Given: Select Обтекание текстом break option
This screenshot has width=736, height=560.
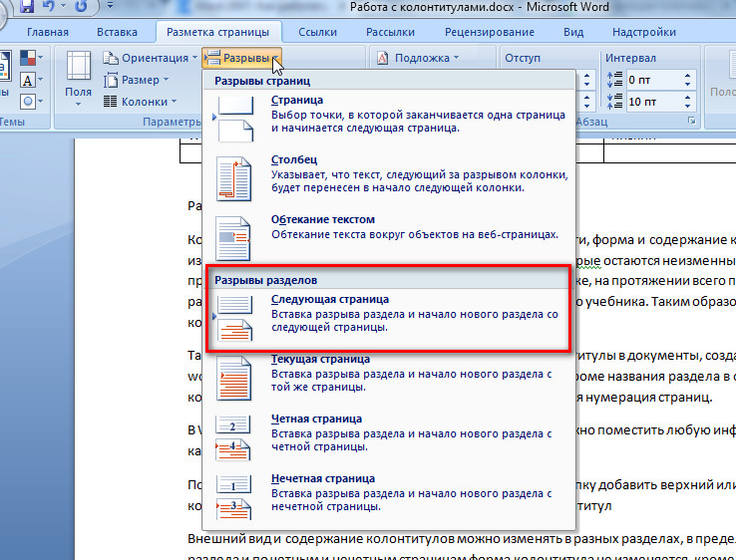Looking at the screenshot, I should pyautogui.click(x=389, y=237).
